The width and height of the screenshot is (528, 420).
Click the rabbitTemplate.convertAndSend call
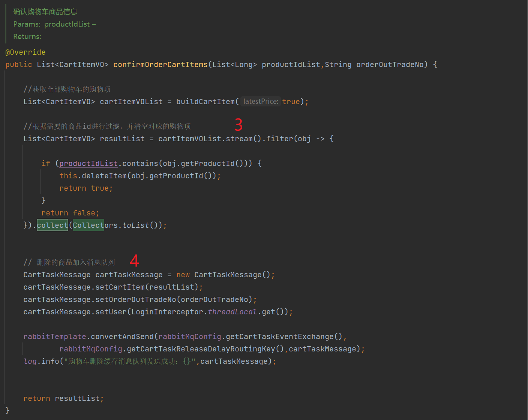[88, 336]
